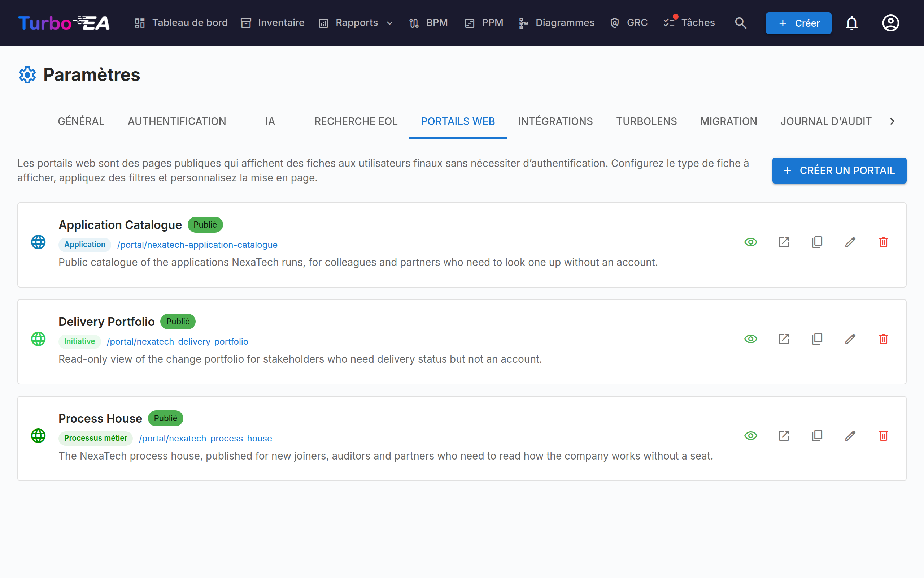
Task: Open Process House portal in new tab
Action: (784, 436)
